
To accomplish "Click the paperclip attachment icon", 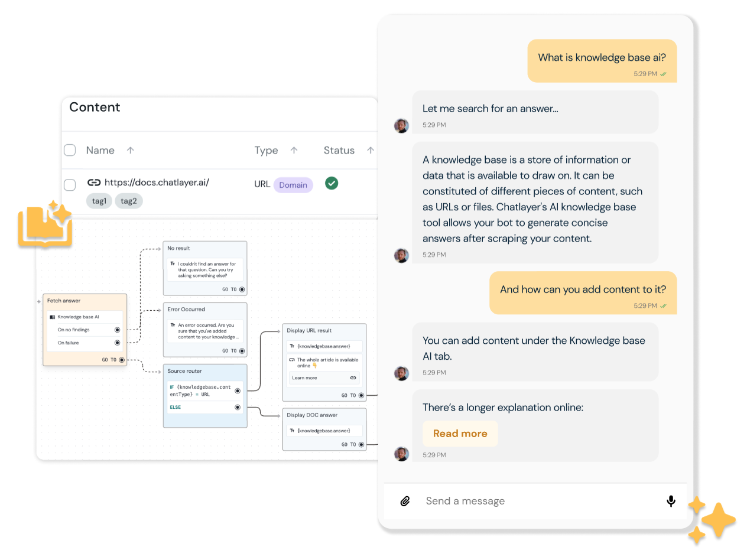I will pos(405,501).
